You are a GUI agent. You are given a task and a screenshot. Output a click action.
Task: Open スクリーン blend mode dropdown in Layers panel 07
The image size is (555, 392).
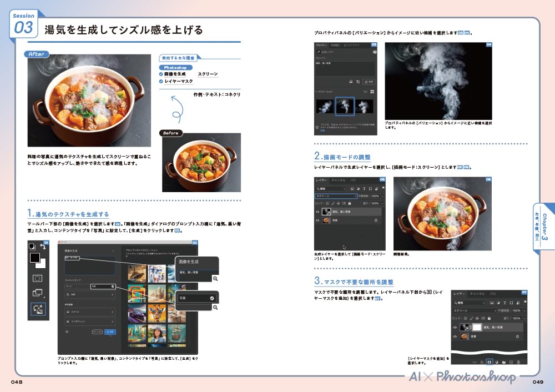(475, 310)
